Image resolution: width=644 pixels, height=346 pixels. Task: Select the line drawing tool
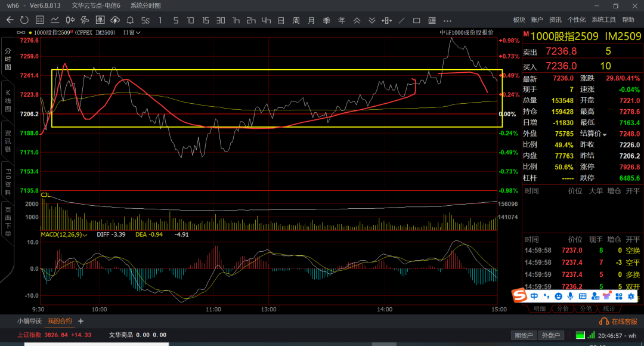[x=402, y=20]
